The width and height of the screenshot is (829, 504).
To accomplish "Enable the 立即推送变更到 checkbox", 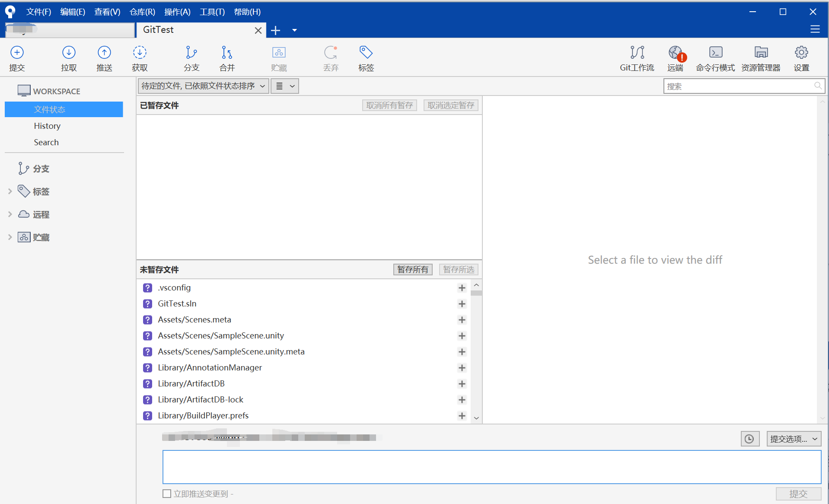I will [167, 494].
